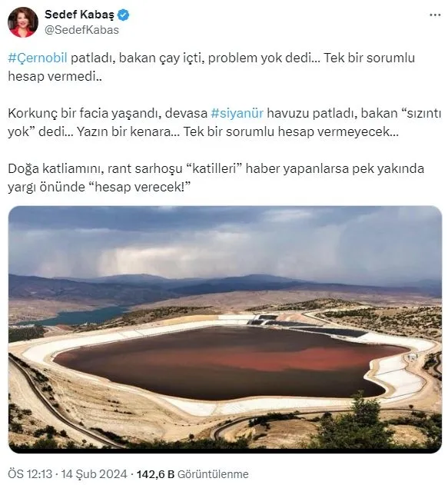Follow the #Çernobil hashtag
Viewport: 448px width, 485px height.
[x=38, y=58]
